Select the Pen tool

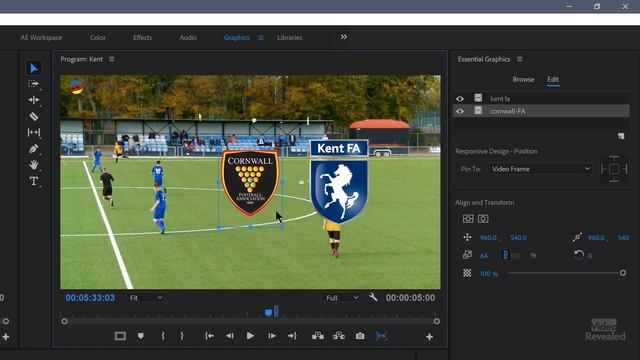click(x=33, y=149)
